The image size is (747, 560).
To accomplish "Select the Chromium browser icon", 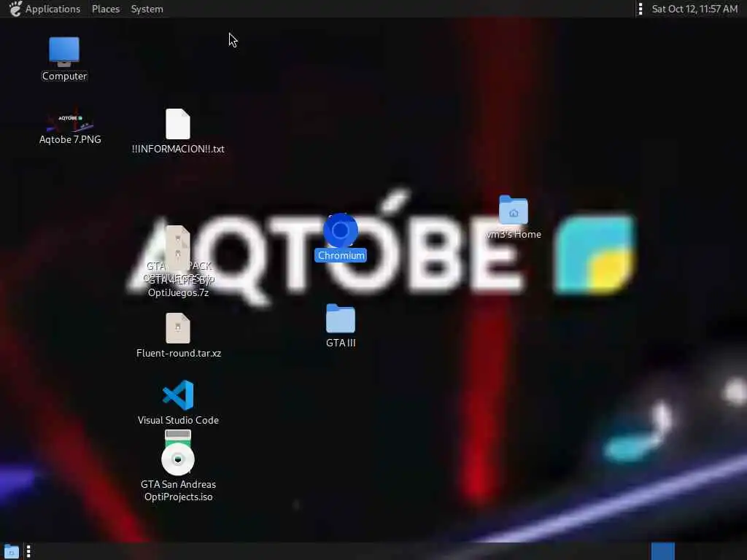I will coord(341,230).
